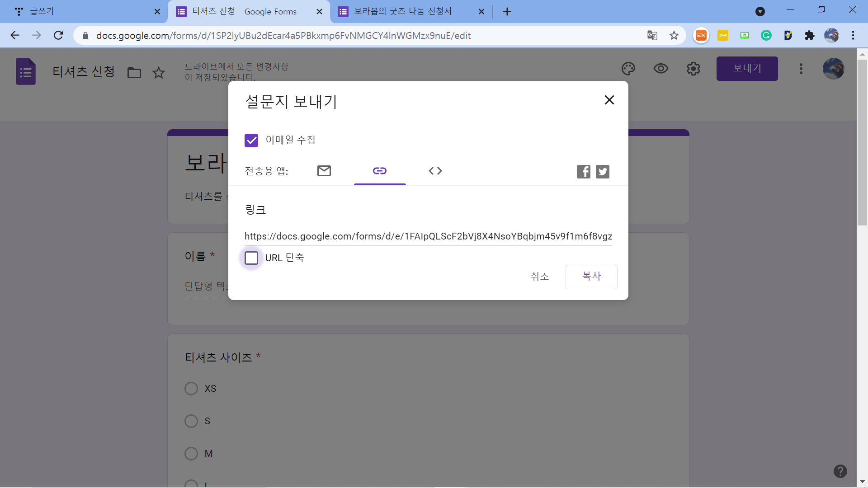
Task: Close the 설문지 보내기 dialog
Action: point(609,100)
